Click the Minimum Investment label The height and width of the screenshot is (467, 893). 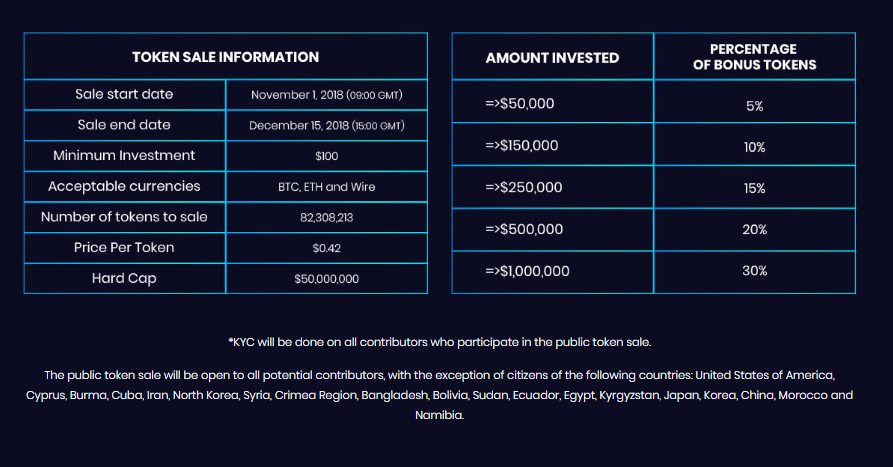tap(124, 156)
